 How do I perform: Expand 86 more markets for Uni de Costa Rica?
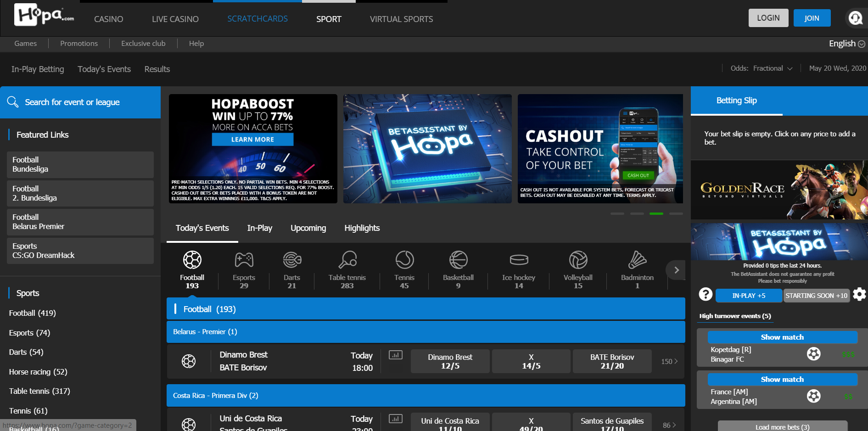point(669,425)
